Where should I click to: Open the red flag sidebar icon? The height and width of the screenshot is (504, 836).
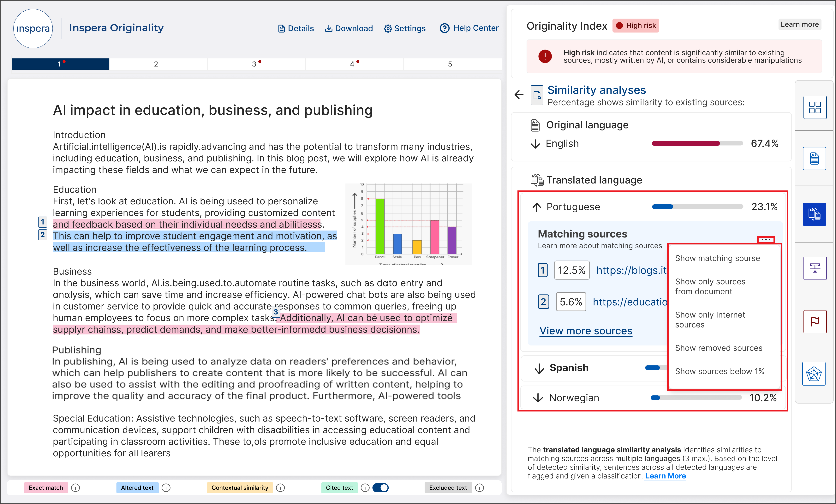pos(815,321)
